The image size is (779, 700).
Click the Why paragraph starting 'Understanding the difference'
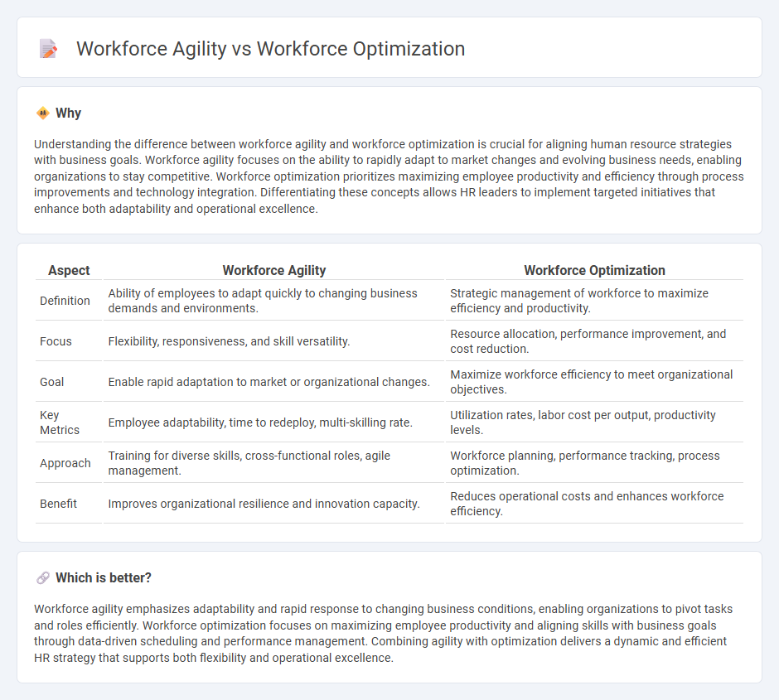[389, 176]
